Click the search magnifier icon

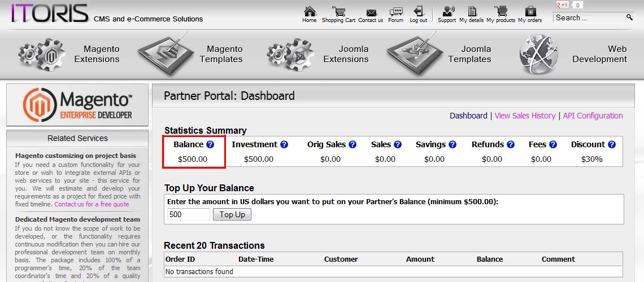click(x=629, y=17)
